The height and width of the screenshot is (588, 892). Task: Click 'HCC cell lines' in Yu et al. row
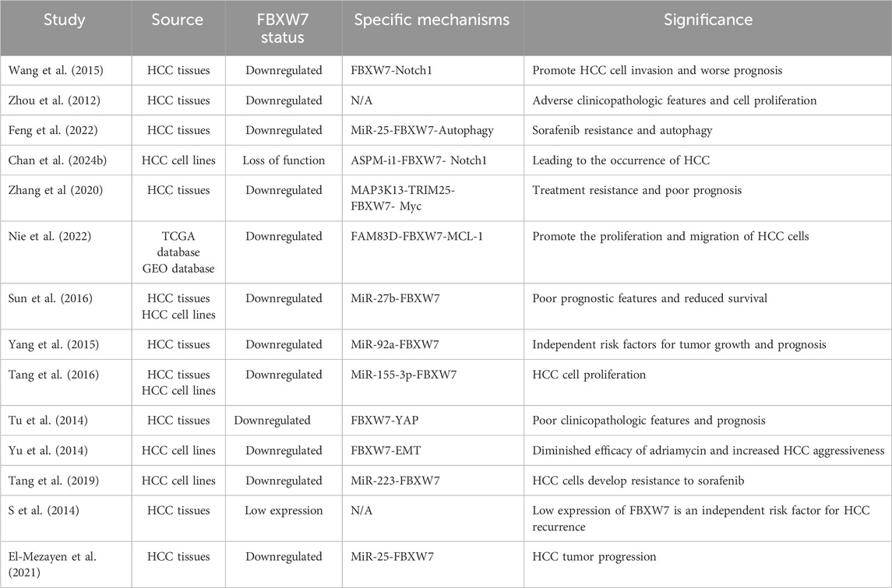pos(178,450)
